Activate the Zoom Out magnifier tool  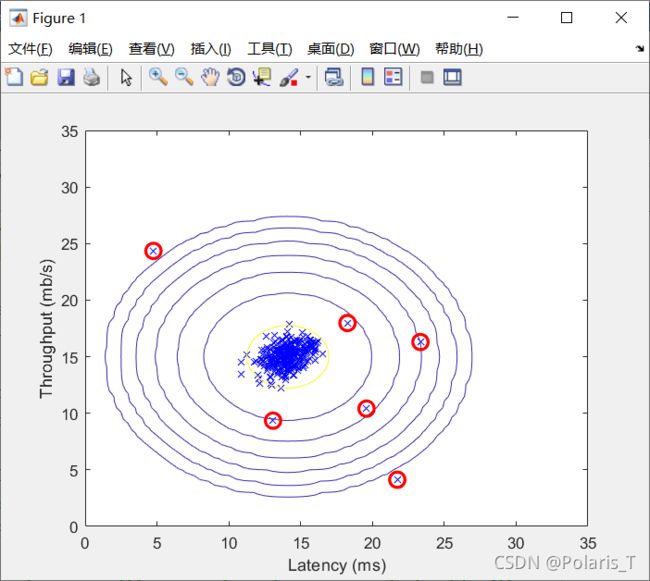click(184, 77)
